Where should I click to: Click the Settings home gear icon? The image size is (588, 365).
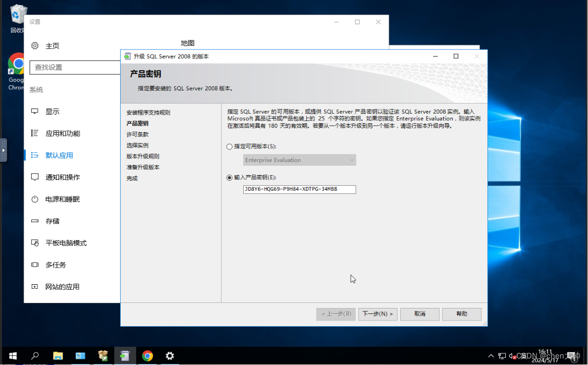[x=35, y=46]
